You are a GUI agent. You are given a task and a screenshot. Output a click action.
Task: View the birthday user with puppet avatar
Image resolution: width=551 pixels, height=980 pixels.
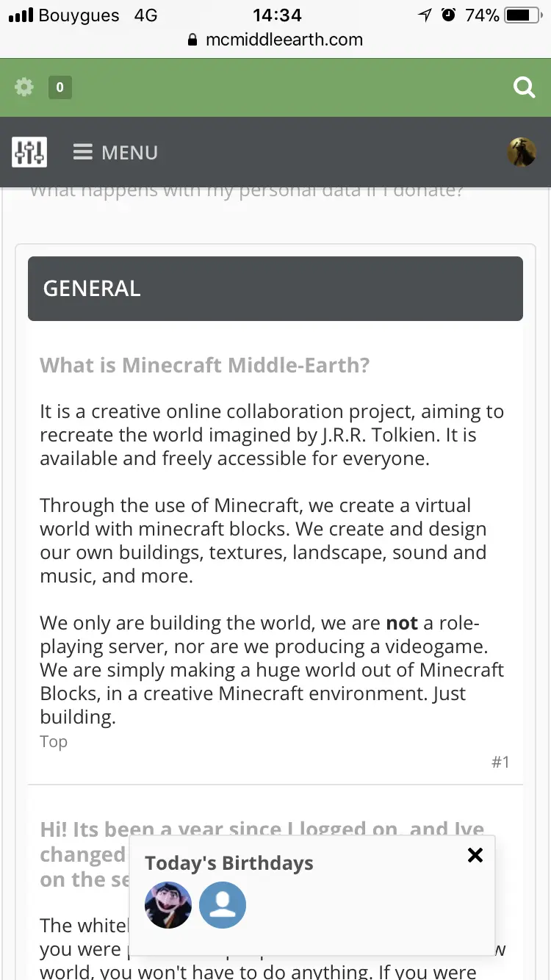tap(168, 905)
